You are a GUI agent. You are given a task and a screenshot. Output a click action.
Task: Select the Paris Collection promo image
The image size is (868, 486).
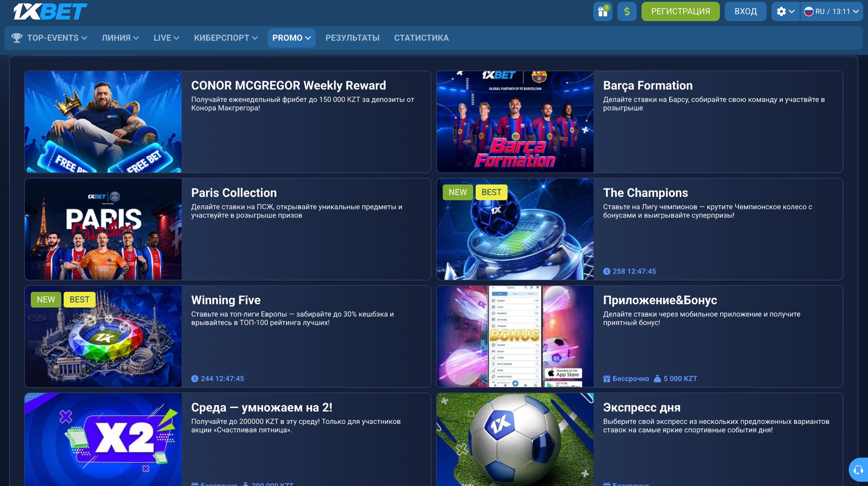point(103,229)
